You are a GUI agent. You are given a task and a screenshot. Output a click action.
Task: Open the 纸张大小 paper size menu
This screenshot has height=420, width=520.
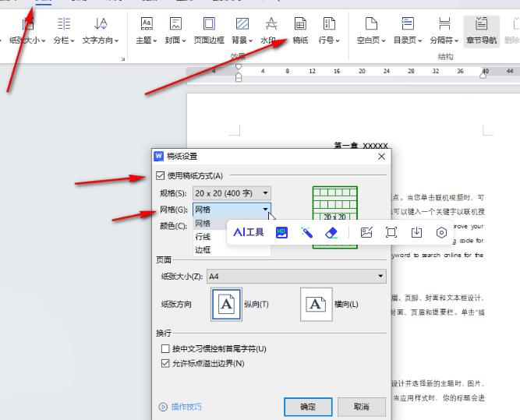click(x=27, y=32)
